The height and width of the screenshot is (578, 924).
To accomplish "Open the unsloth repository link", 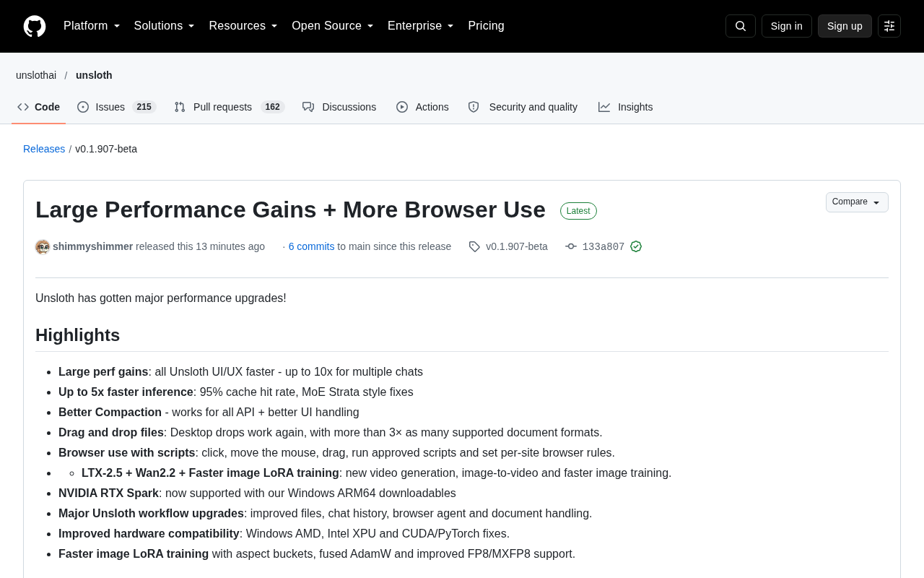I will 94,75.
